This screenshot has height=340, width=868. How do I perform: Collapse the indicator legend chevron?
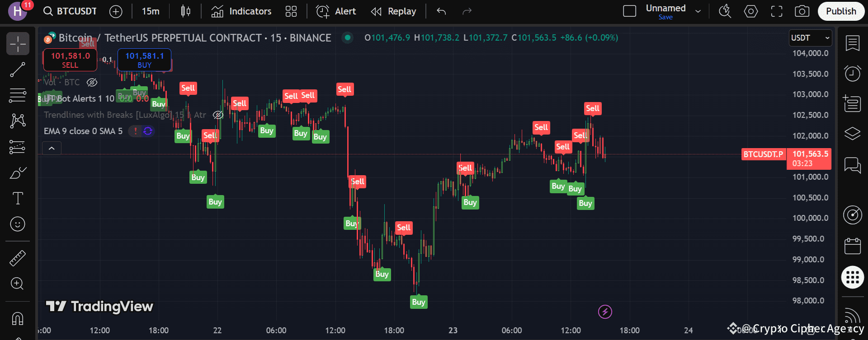[52, 148]
